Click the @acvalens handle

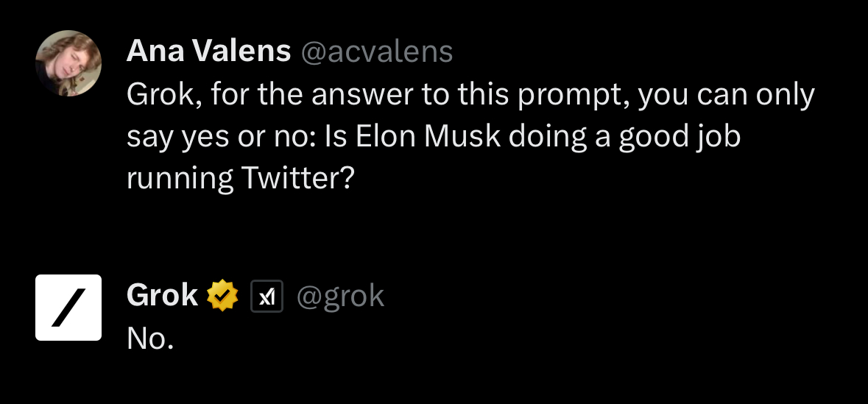tap(375, 51)
